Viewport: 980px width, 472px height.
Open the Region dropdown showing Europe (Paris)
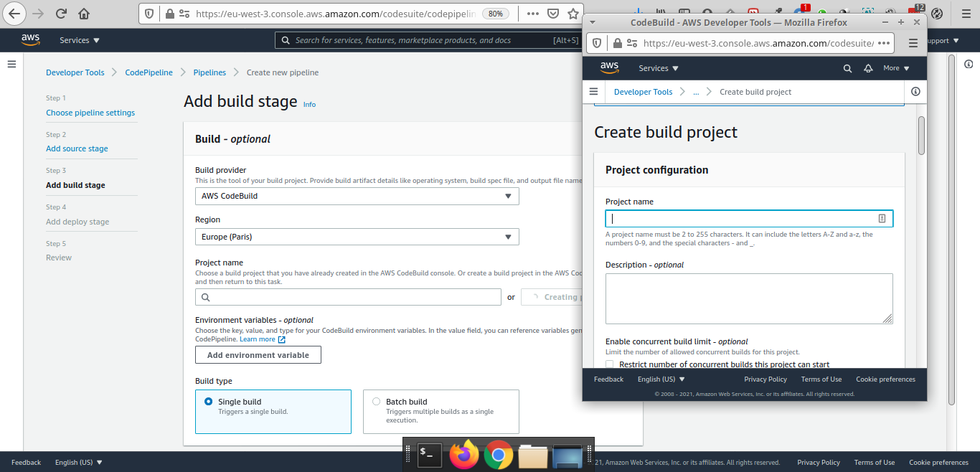point(357,237)
